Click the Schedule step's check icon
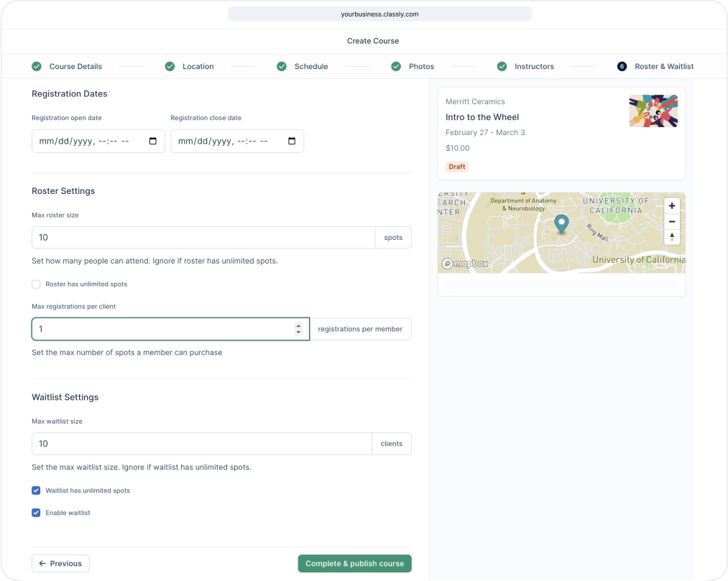The height and width of the screenshot is (581, 728). [281, 66]
